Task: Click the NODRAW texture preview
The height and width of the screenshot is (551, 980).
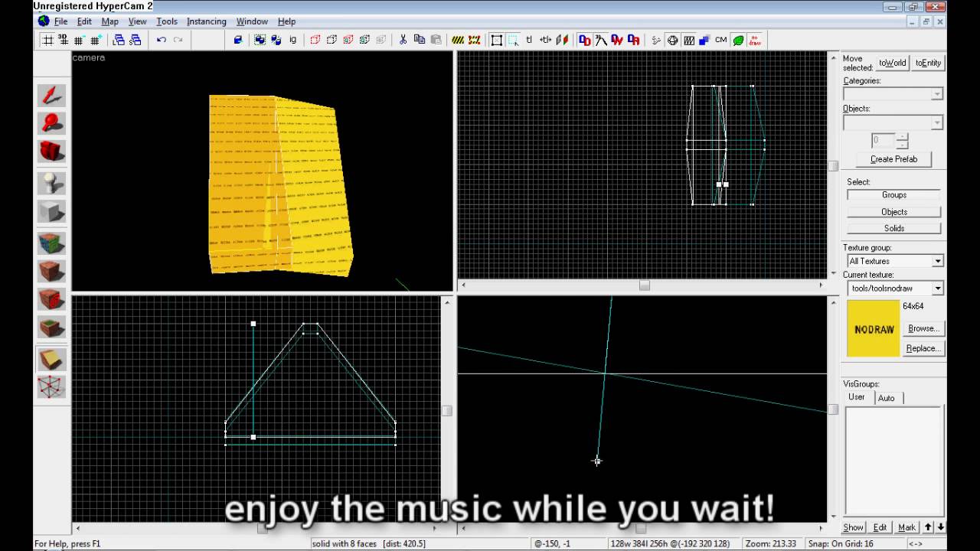Action: point(874,328)
